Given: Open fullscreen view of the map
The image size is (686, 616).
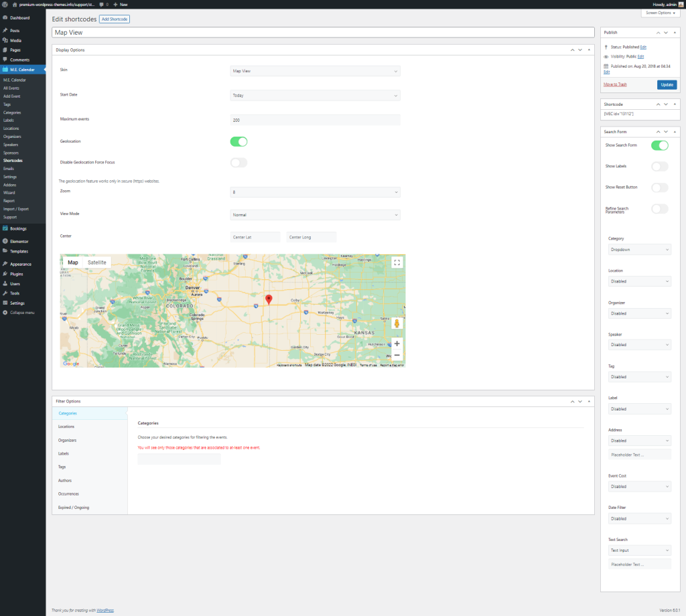Looking at the screenshot, I should pyautogui.click(x=397, y=262).
